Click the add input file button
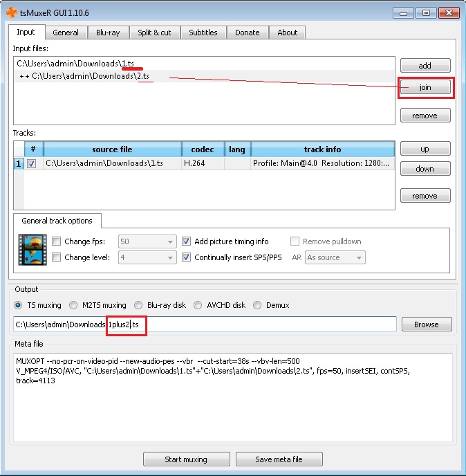The width and height of the screenshot is (466, 476). click(x=425, y=66)
